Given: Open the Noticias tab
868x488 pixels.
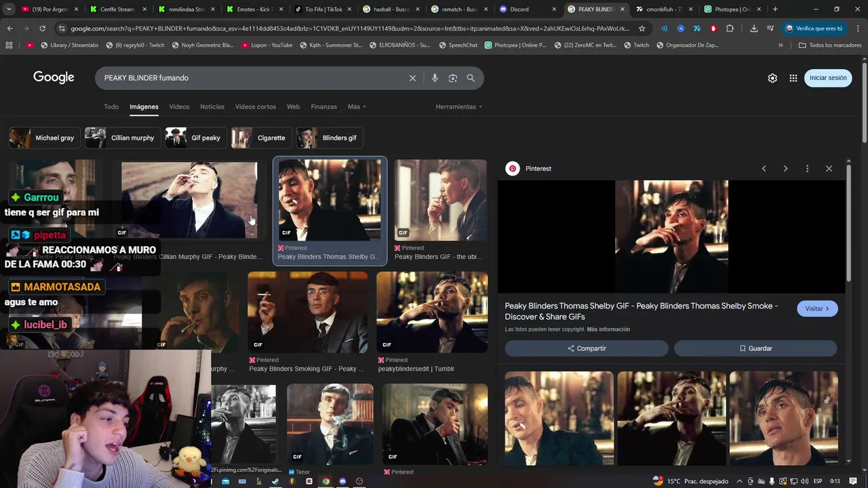Looking at the screenshot, I should click(x=212, y=106).
